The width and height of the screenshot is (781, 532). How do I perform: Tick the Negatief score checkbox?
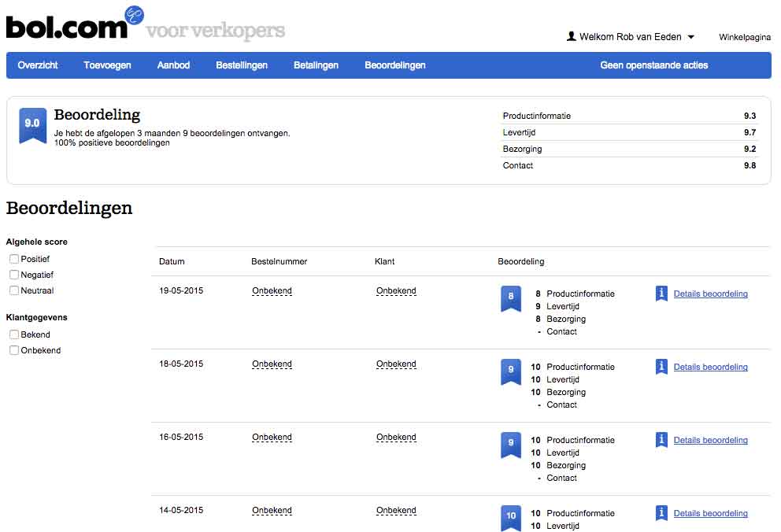[x=14, y=275]
